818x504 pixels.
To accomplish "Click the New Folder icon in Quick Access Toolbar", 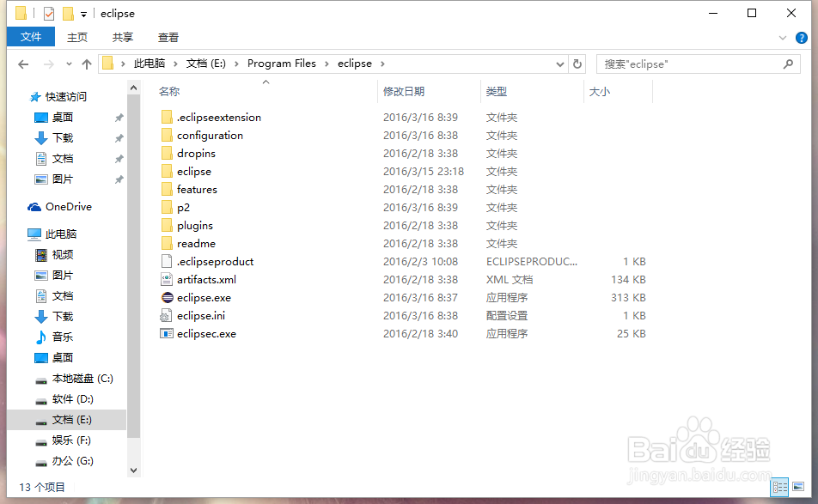I will tap(68, 13).
